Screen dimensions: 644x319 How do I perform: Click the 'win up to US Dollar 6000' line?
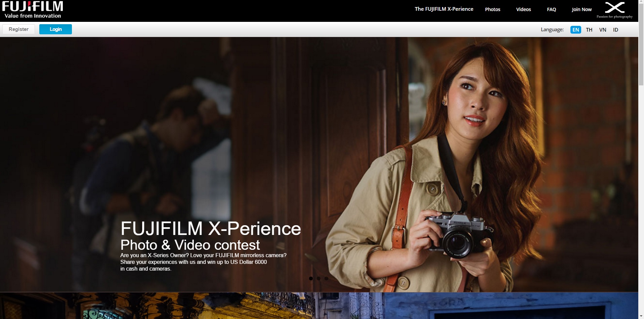click(x=194, y=262)
